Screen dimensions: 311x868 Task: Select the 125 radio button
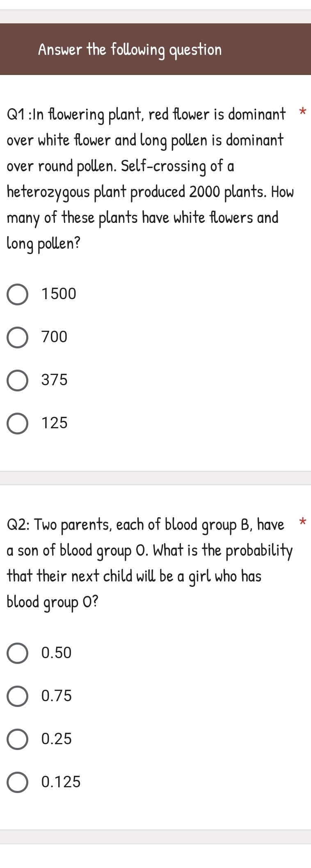(17, 424)
